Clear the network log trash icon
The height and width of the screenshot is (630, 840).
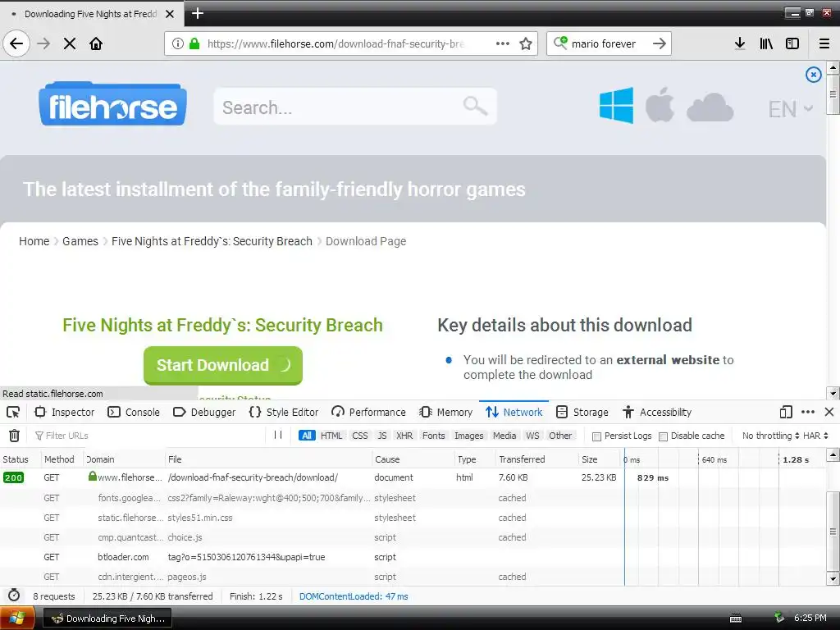click(15, 436)
